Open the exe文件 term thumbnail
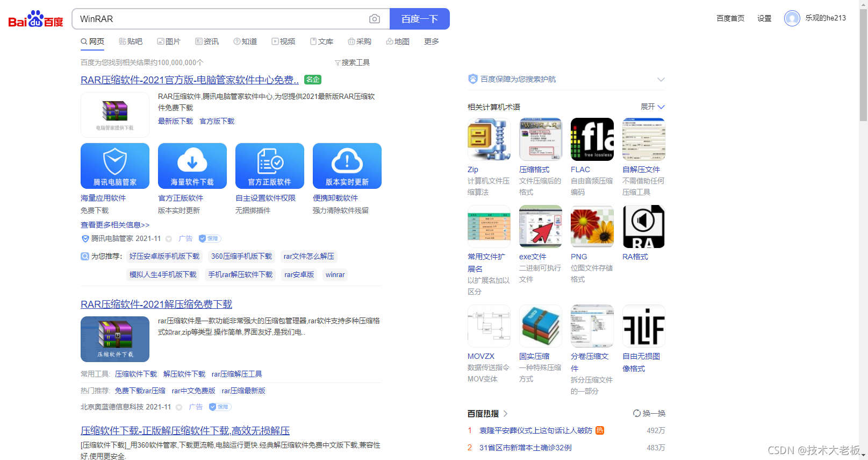Screen dimensions: 868x460 [x=541, y=227]
